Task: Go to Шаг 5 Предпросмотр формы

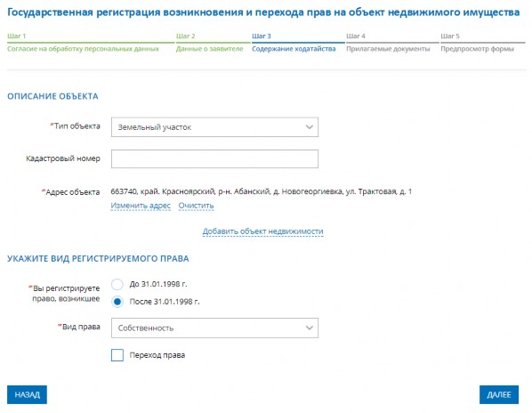Action: pos(478,43)
